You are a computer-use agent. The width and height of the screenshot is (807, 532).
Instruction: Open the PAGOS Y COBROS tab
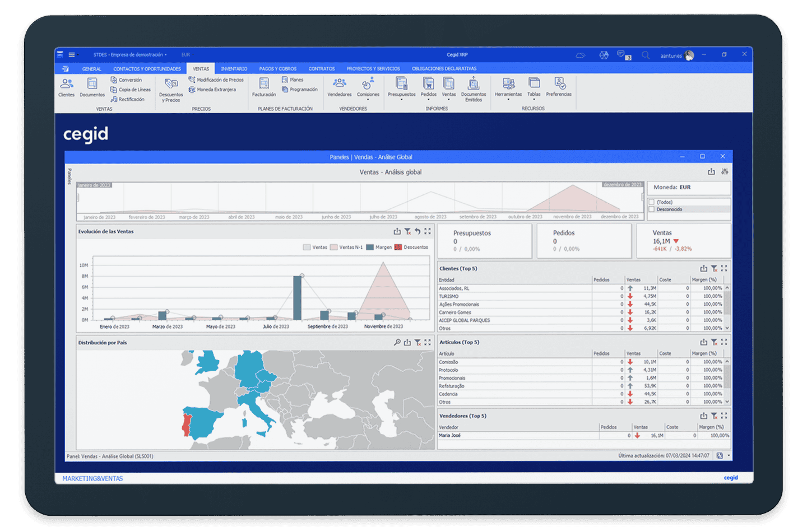coord(277,69)
